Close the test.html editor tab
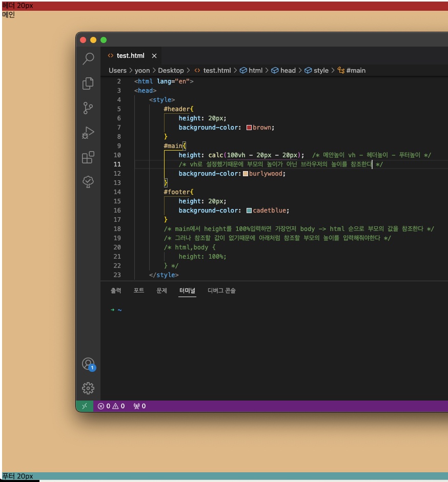 154,56
